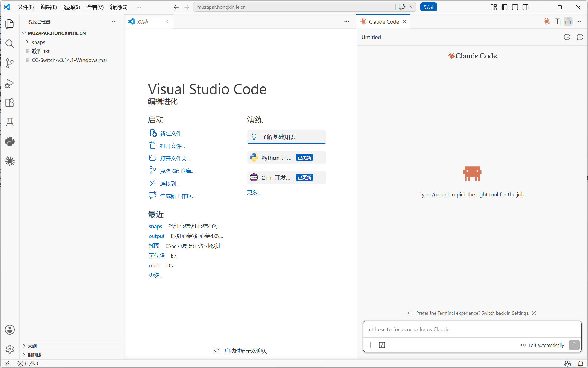Send the Claude message with arrow button
Screen dimensions: 588x368
574,345
